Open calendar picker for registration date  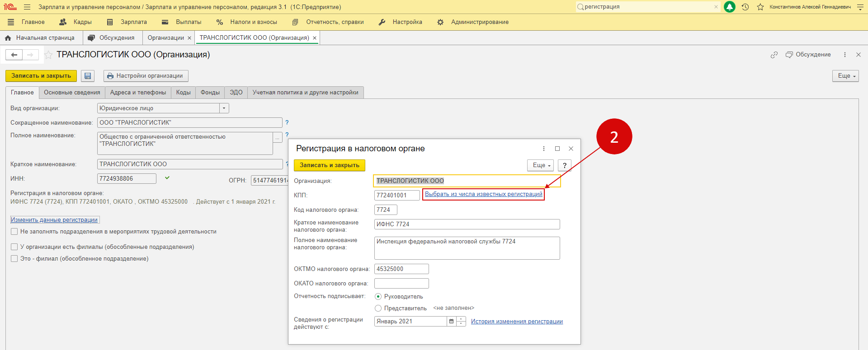pos(451,321)
